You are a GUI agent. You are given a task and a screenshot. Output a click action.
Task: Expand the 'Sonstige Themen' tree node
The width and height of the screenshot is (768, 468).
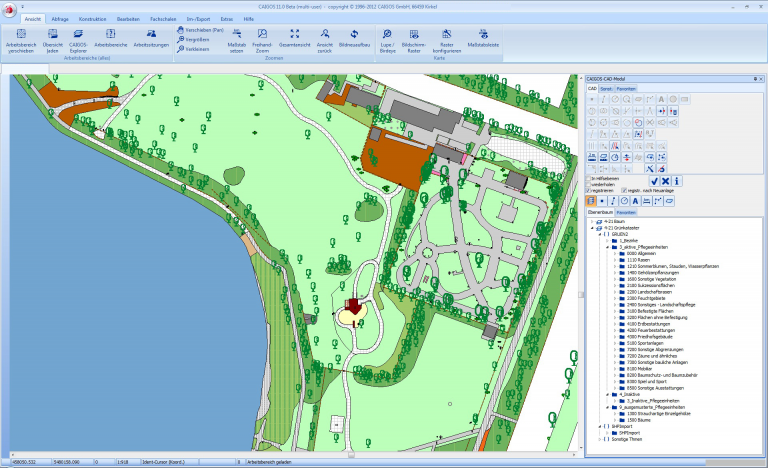[x=600, y=439]
